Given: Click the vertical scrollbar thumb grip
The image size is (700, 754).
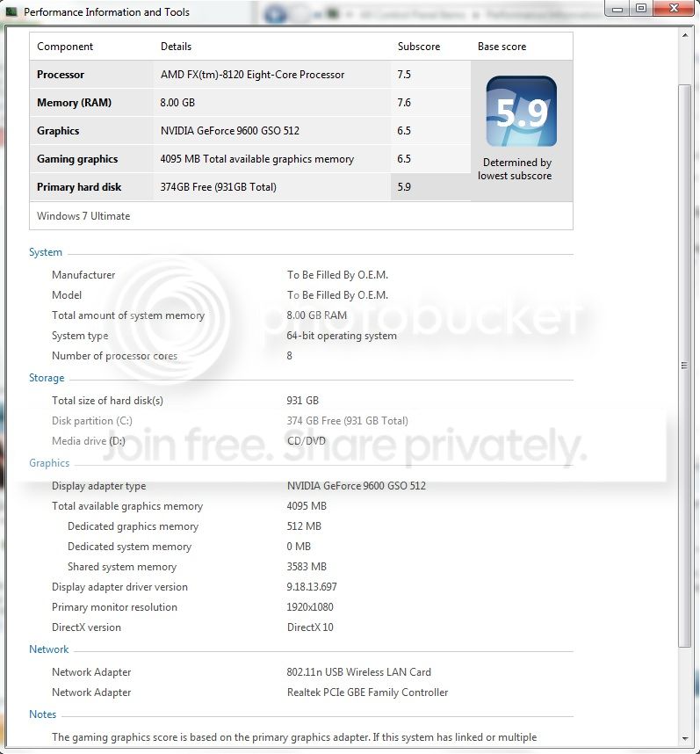Looking at the screenshot, I should coord(684,366).
